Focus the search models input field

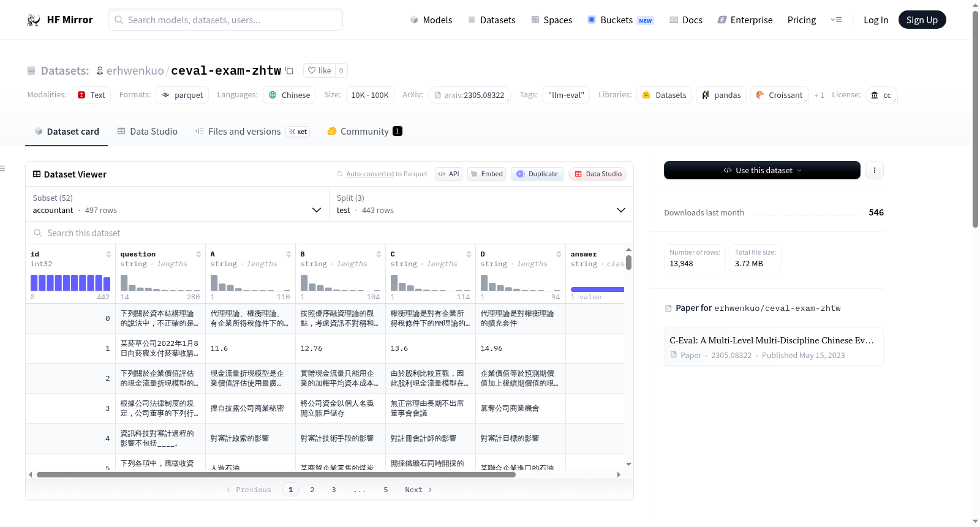pos(225,20)
